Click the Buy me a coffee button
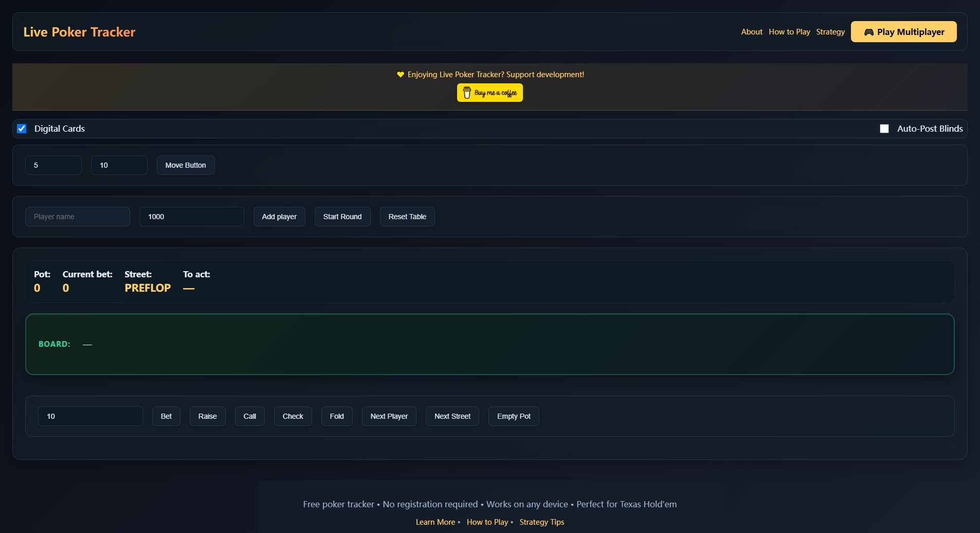The image size is (980, 533). pyautogui.click(x=489, y=93)
